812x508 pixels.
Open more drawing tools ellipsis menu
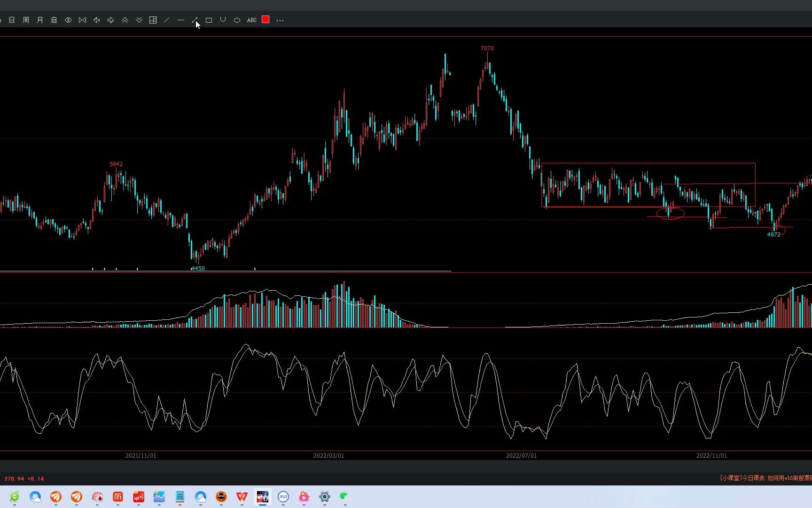tap(280, 20)
